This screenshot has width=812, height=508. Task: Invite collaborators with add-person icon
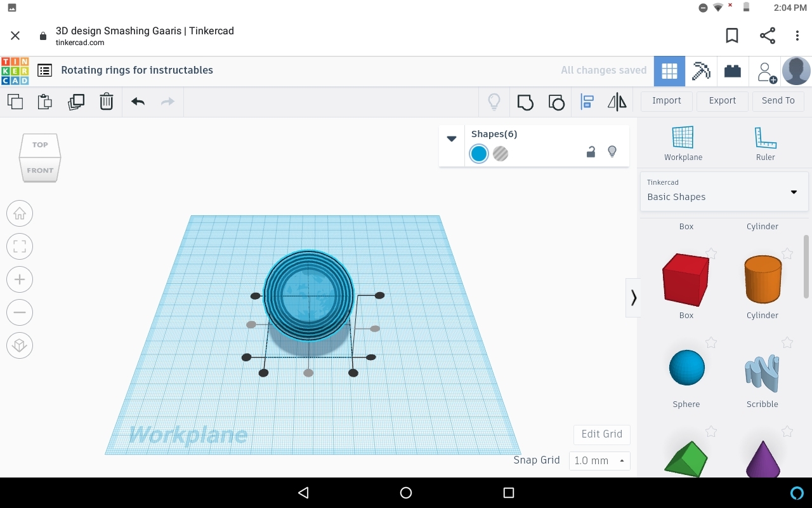pos(766,72)
